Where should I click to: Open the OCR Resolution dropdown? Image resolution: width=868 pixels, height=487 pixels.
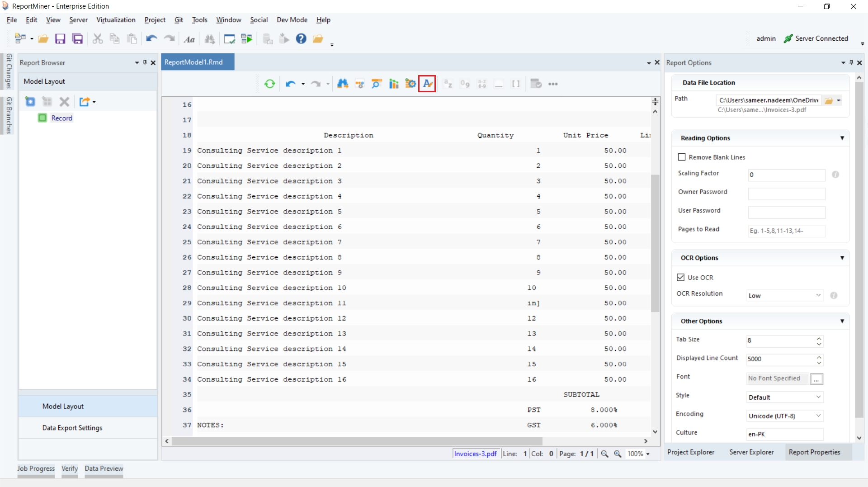pyautogui.click(x=784, y=296)
